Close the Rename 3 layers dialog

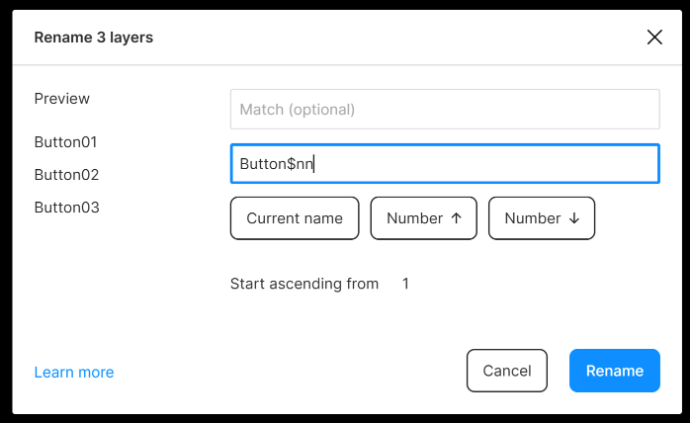pyautogui.click(x=654, y=37)
